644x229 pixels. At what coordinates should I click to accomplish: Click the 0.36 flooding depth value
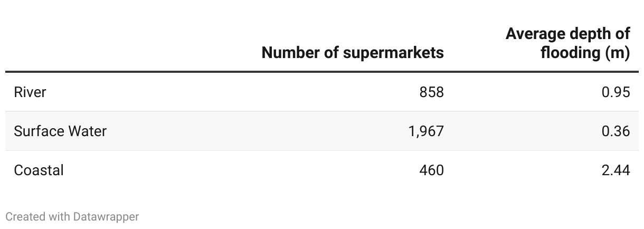615,131
